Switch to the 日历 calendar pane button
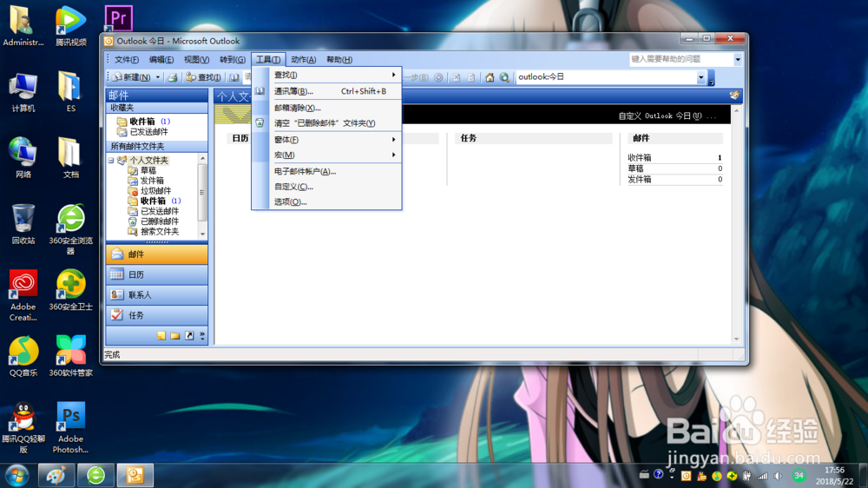 156,274
